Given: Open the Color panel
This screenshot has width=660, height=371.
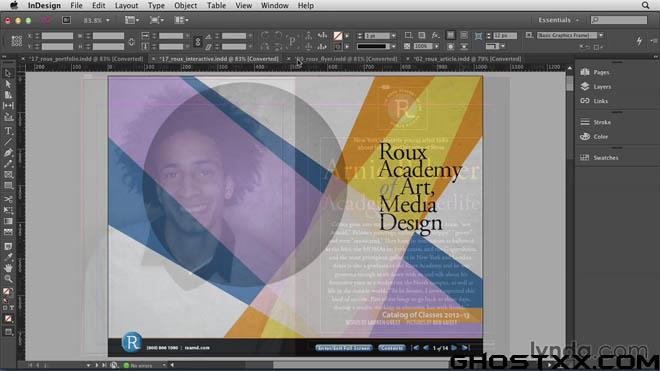Looking at the screenshot, I should coord(594,136).
